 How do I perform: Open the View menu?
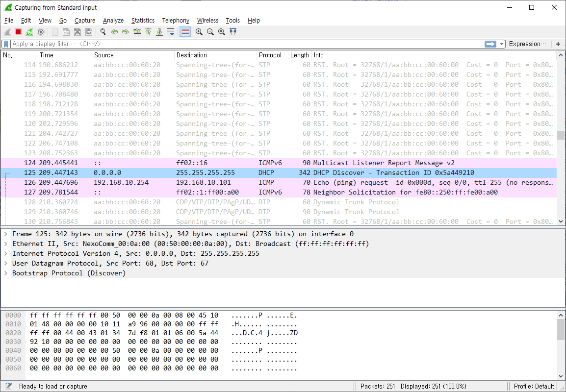pos(45,21)
